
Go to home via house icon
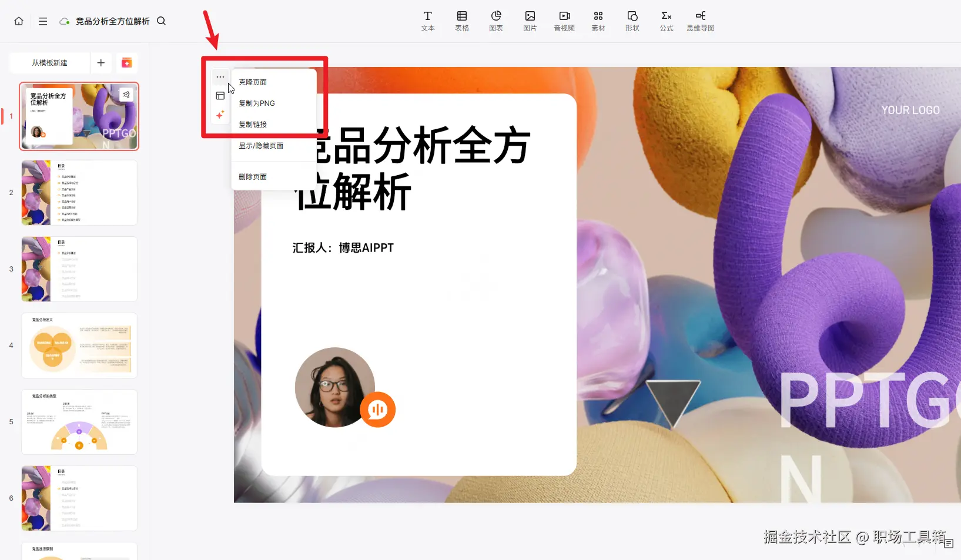click(x=19, y=21)
